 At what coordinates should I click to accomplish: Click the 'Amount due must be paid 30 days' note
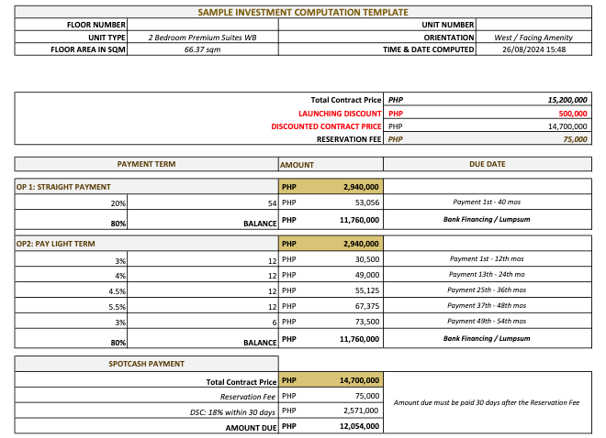click(487, 403)
